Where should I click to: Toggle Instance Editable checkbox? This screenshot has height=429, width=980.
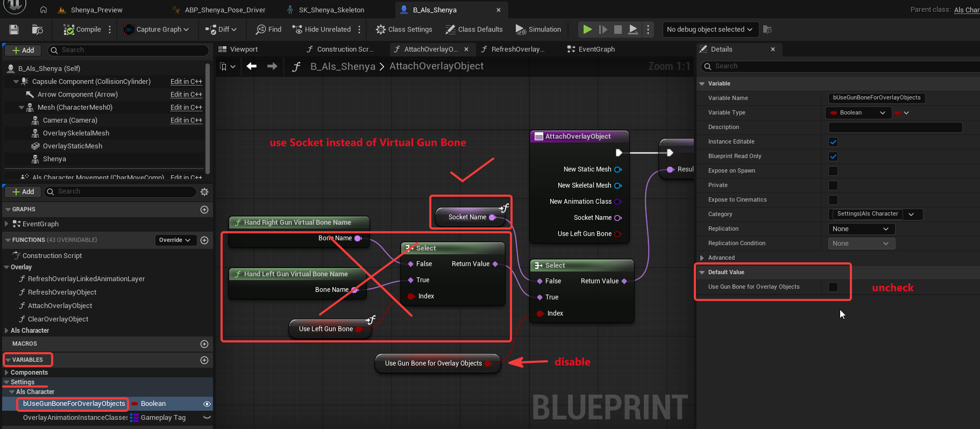pyautogui.click(x=833, y=142)
